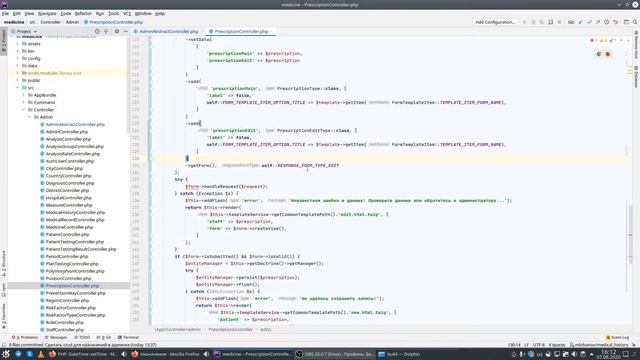Expand the Command folder
The width and height of the screenshot is (640, 360).
click(24, 102)
